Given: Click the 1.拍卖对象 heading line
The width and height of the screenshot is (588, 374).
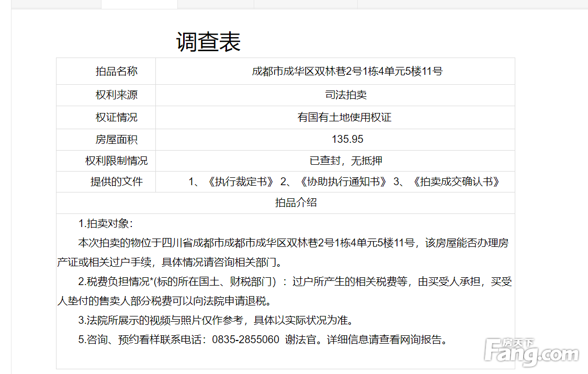Looking at the screenshot, I should point(106,224).
